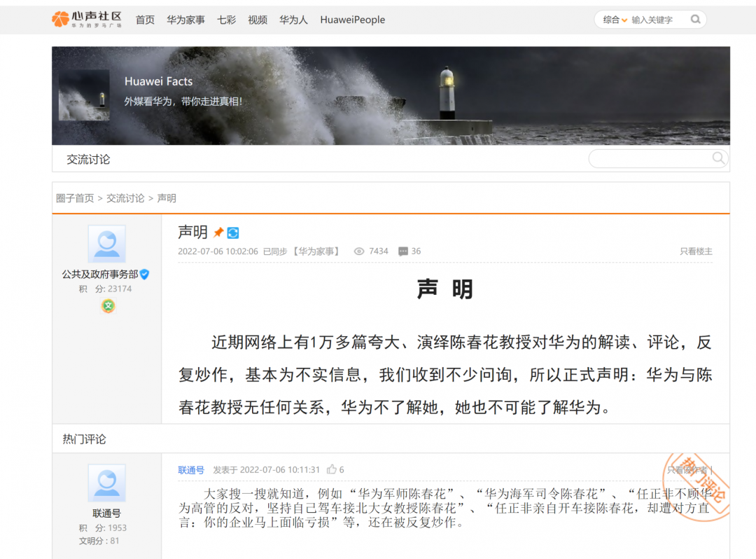The height and width of the screenshot is (559, 756).
Task: Click the blue 联通号 username link
Action: (x=191, y=470)
